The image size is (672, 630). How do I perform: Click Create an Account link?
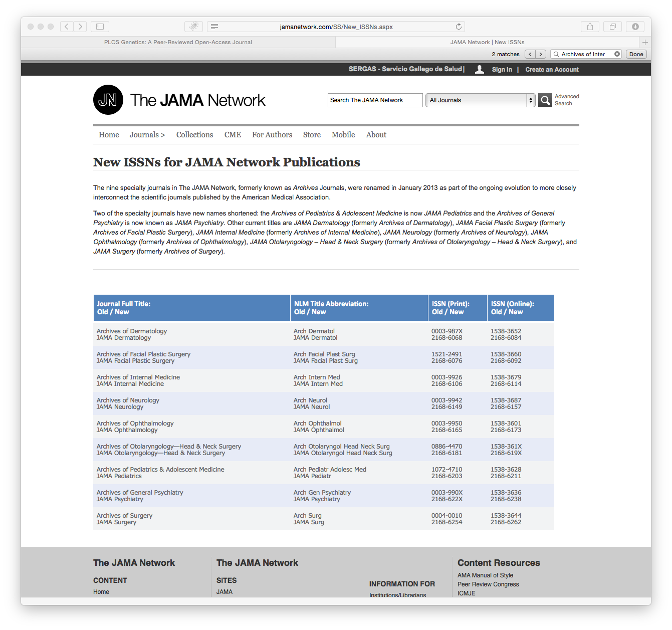(552, 70)
